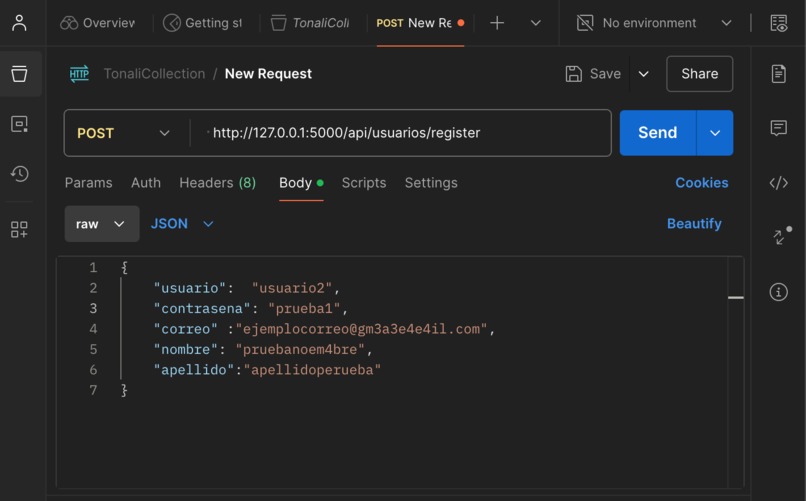806x501 pixels.
Task: Click the Send button
Action: (x=658, y=133)
